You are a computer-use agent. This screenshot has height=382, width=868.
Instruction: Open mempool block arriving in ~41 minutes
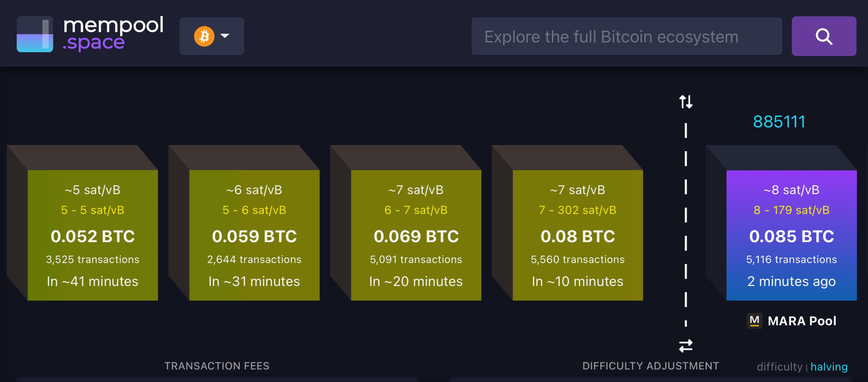click(93, 236)
